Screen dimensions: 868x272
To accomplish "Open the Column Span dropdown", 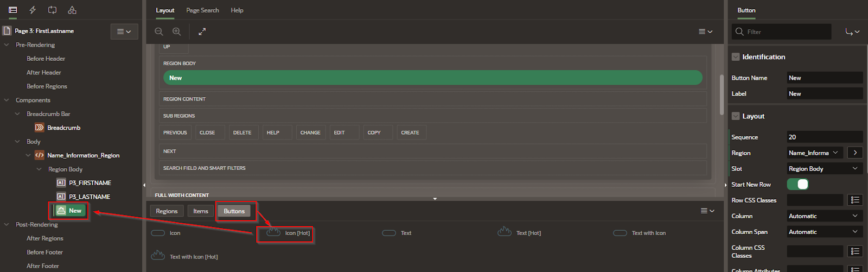I will [825, 232].
